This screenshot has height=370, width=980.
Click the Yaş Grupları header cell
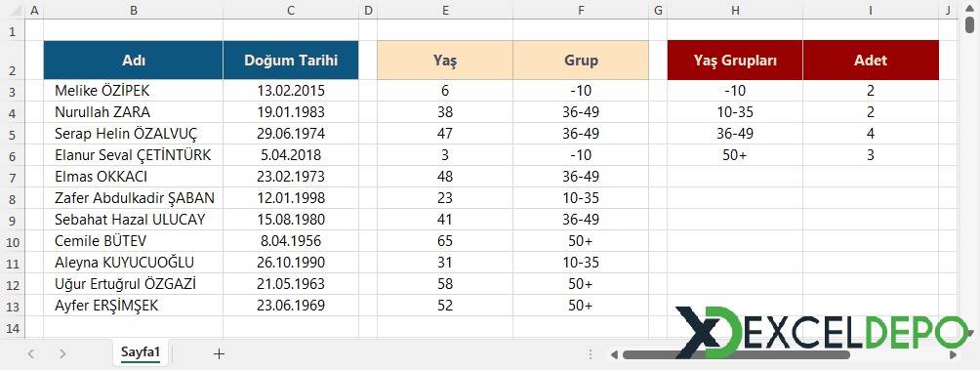coord(735,61)
